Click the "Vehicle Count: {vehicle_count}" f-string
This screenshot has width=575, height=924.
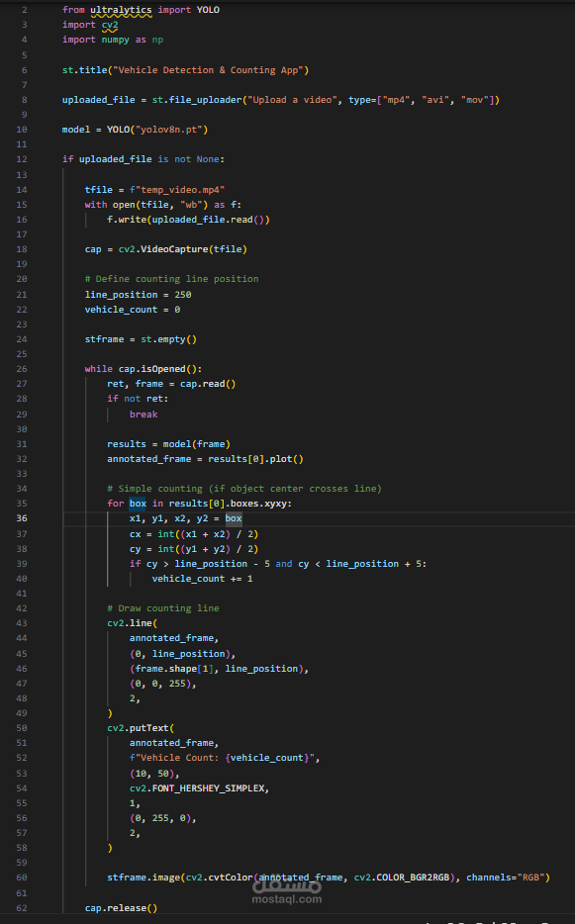[x=225, y=758]
